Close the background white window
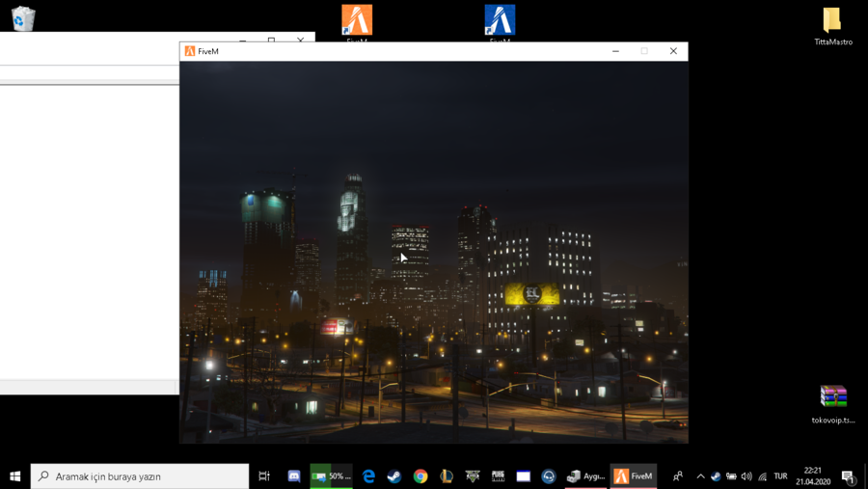Viewport: 868px width, 489px height. (301, 40)
